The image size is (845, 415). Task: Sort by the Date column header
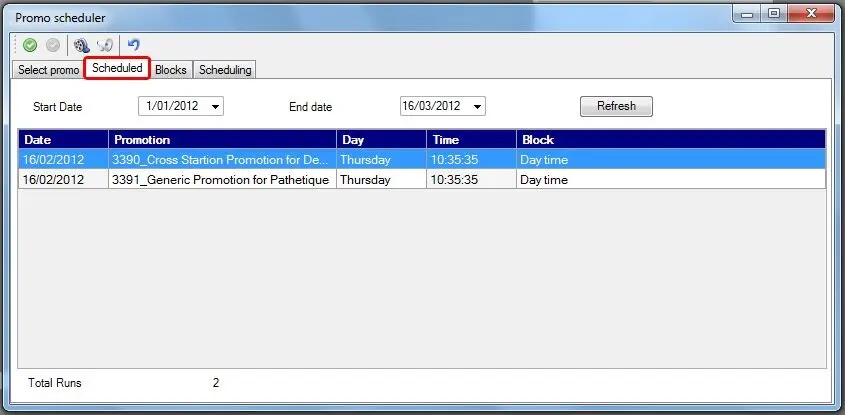tap(62, 140)
